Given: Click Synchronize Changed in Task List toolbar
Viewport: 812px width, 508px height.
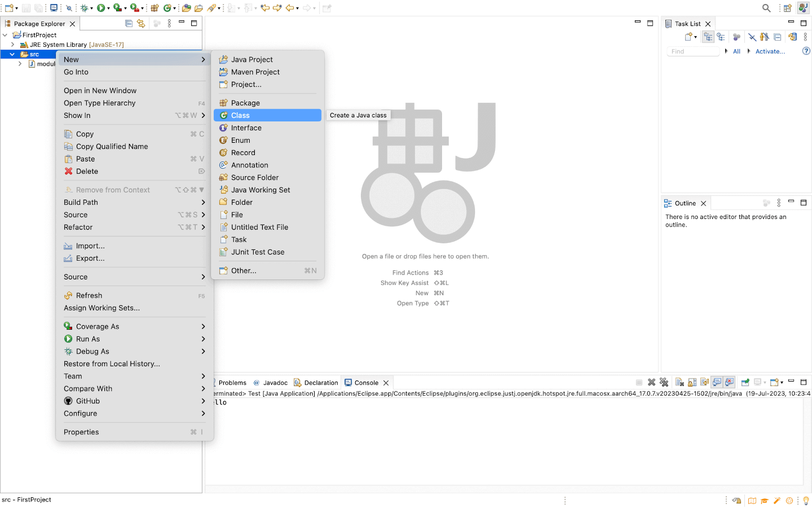Looking at the screenshot, I should tap(792, 37).
